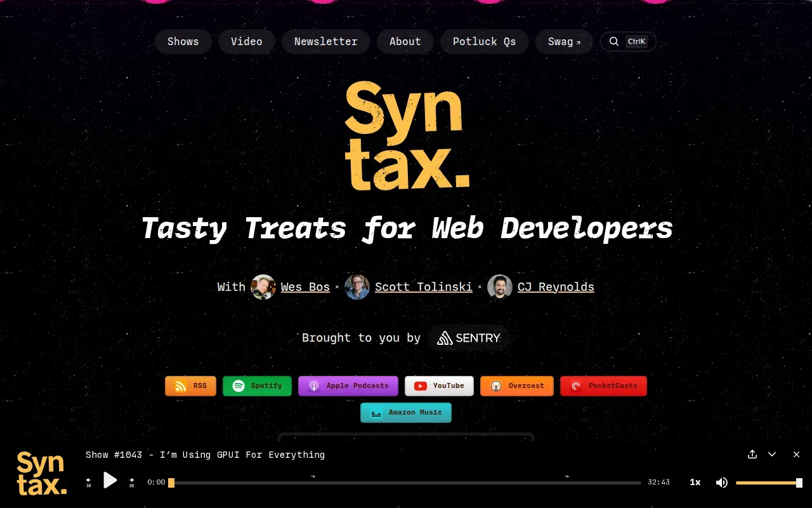Screen dimensions: 812x508
Task: Click the episode progress bar
Action: pos(405,483)
